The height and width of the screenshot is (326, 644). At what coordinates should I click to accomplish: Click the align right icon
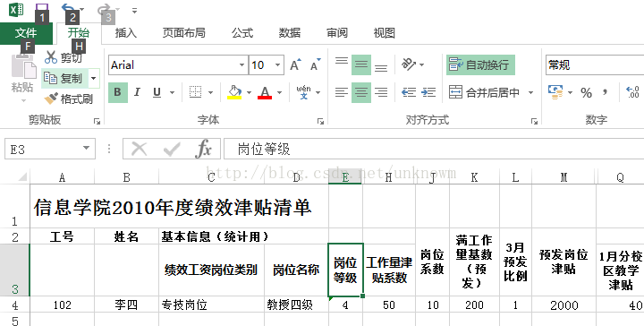[x=381, y=92]
